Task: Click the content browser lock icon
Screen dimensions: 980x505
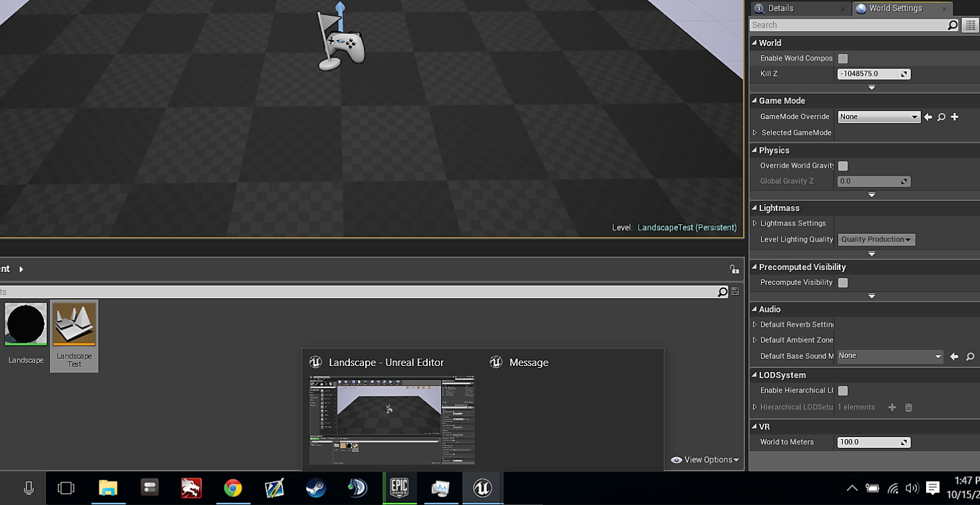Action: pyautogui.click(x=734, y=269)
